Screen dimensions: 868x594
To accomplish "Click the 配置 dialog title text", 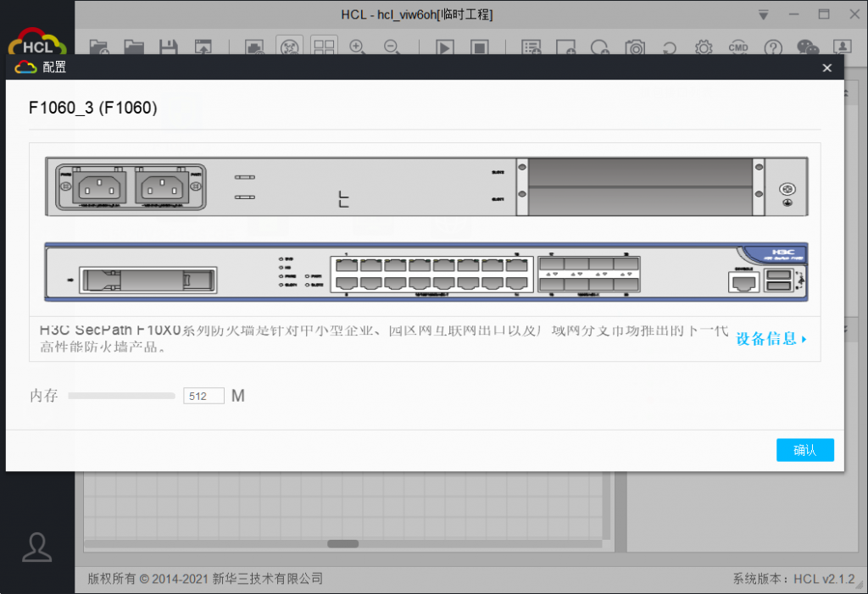I will (x=54, y=68).
